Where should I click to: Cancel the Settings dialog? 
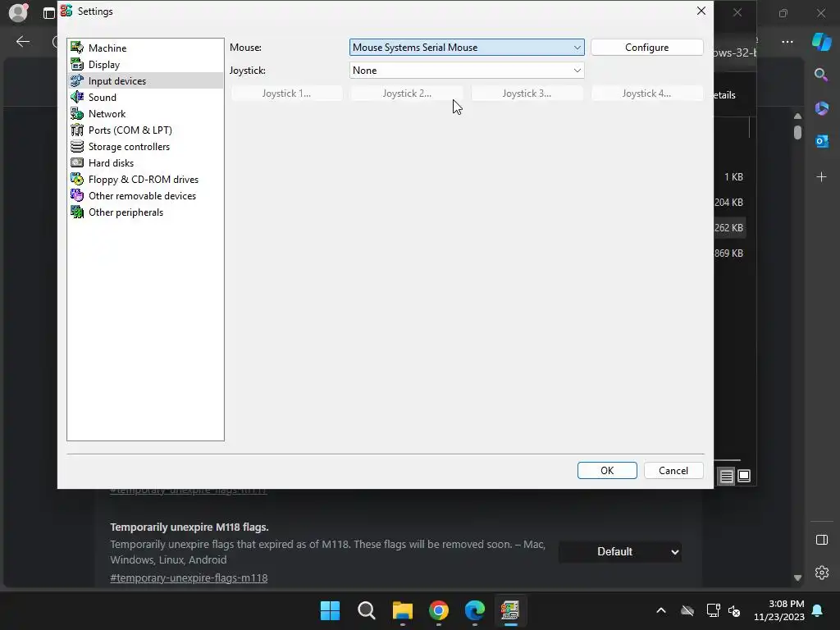tap(673, 470)
